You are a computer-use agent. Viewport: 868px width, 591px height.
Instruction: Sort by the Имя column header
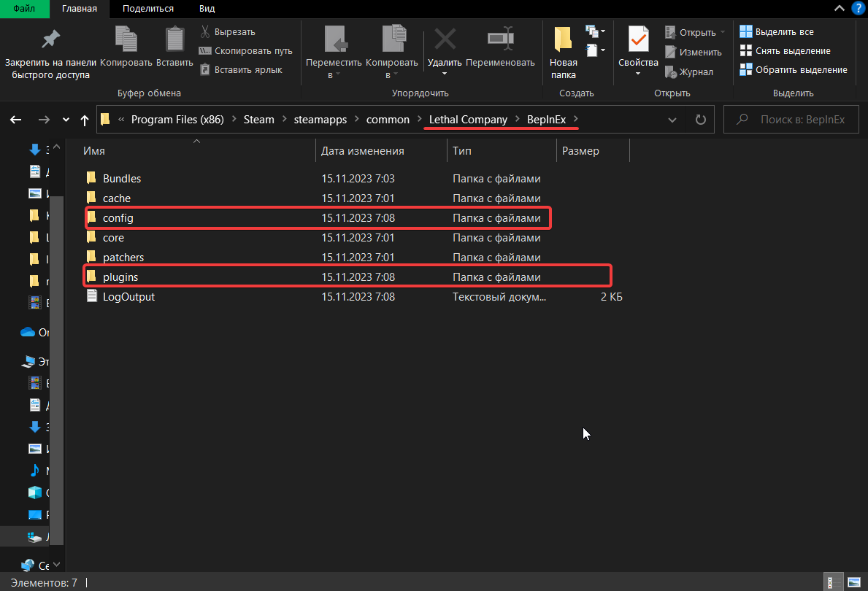(198, 150)
